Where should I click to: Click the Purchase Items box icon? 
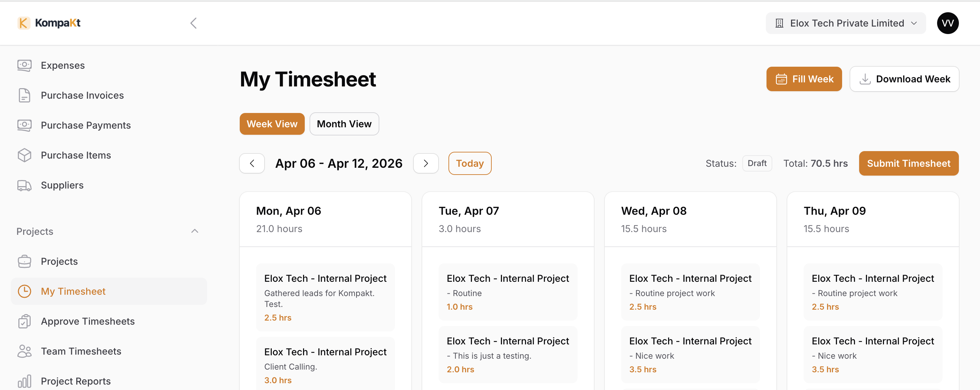pyautogui.click(x=25, y=155)
